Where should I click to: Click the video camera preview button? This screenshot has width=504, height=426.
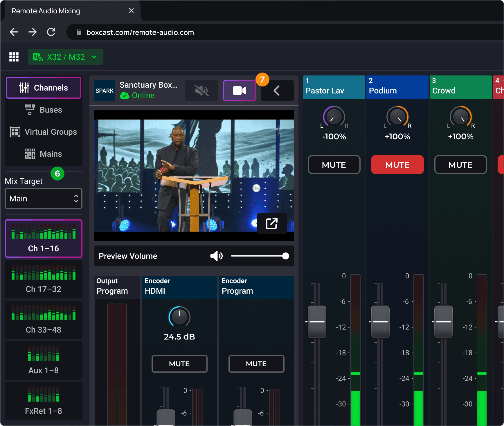click(x=239, y=91)
